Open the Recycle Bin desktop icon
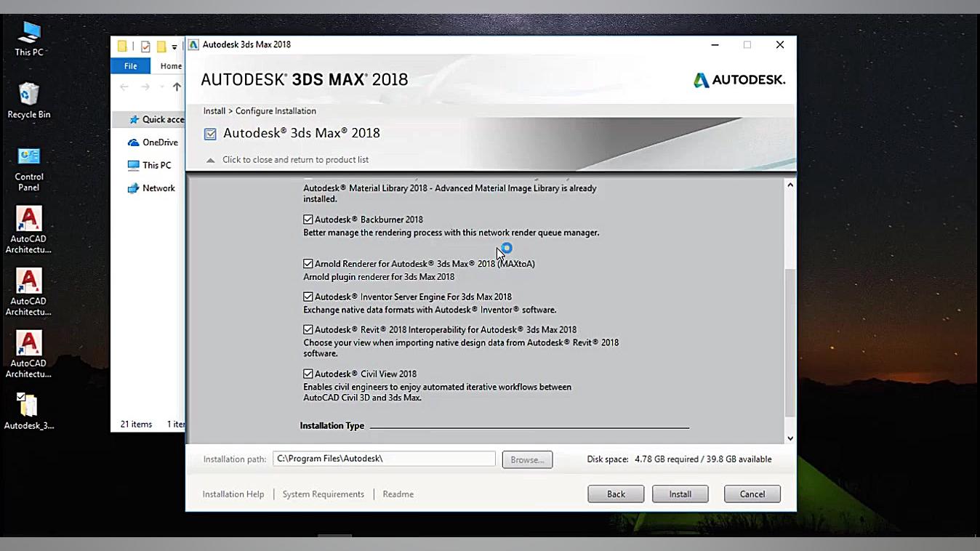Image resolution: width=980 pixels, height=551 pixels. [29, 100]
